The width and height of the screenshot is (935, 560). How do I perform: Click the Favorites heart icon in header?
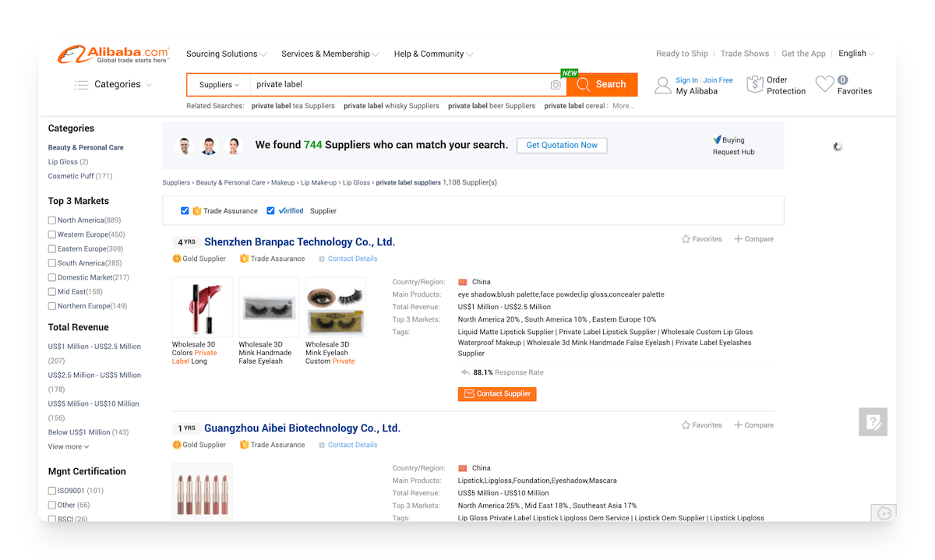coord(824,83)
